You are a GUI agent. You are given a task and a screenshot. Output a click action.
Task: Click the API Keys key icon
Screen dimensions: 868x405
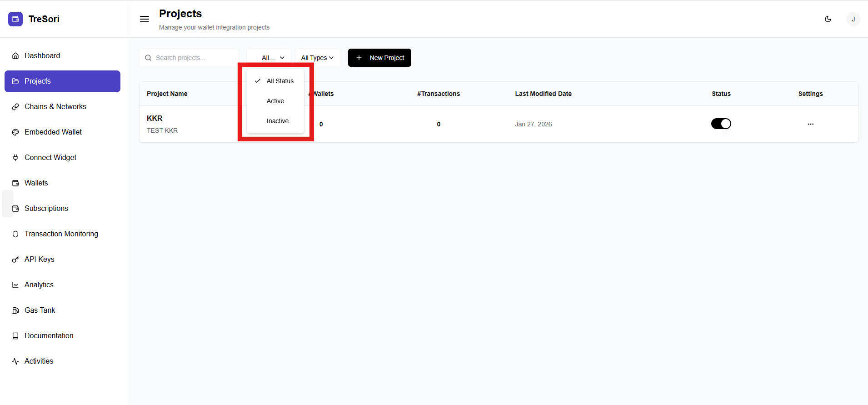pyautogui.click(x=15, y=260)
